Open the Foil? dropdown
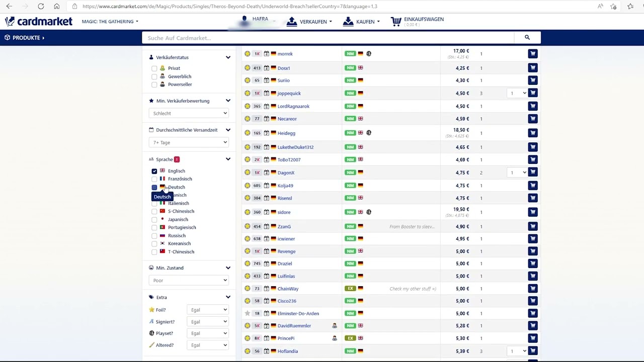This screenshot has width=644, height=362. click(x=208, y=310)
